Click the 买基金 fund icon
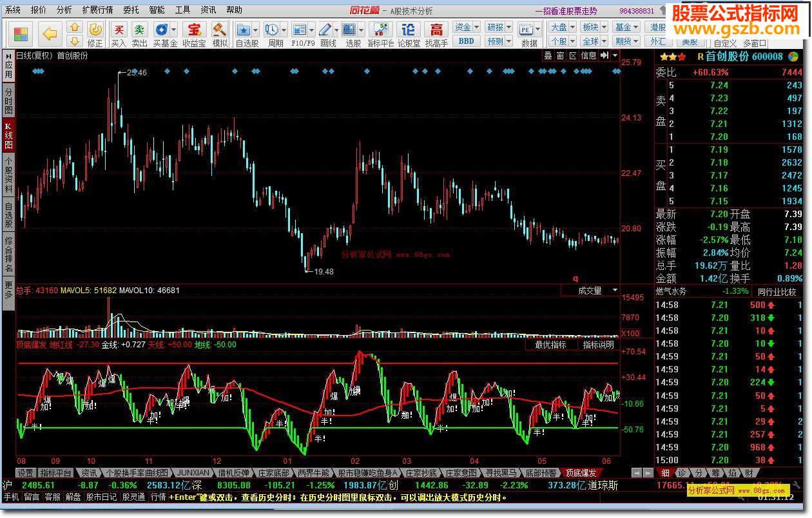812x518 pixels. pyautogui.click(x=160, y=30)
